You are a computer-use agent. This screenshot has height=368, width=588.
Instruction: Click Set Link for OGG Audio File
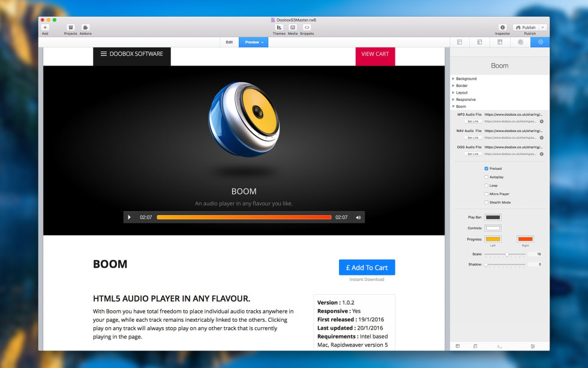(x=473, y=154)
